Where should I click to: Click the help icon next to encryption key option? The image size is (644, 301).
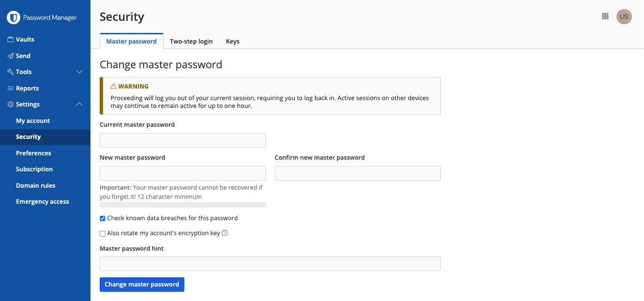click(225, 233)
